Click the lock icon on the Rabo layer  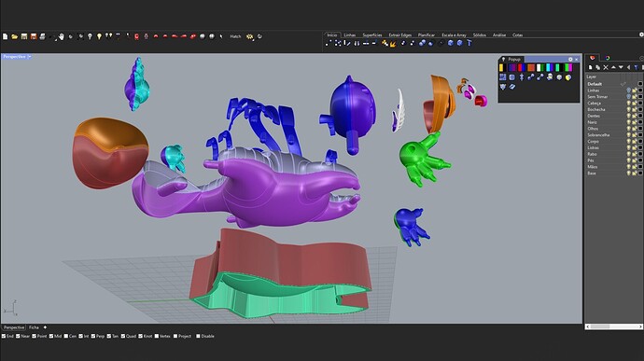pos(634,154)
